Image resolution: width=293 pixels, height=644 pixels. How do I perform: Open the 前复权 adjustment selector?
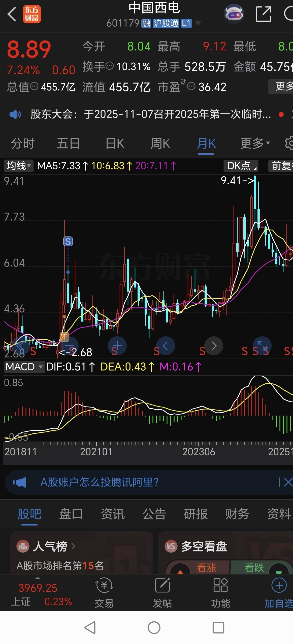(x=281, y=166)
